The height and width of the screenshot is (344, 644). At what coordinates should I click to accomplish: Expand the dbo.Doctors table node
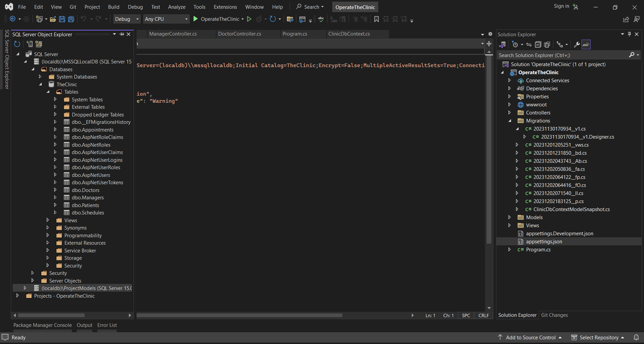(x=55, y=190)
